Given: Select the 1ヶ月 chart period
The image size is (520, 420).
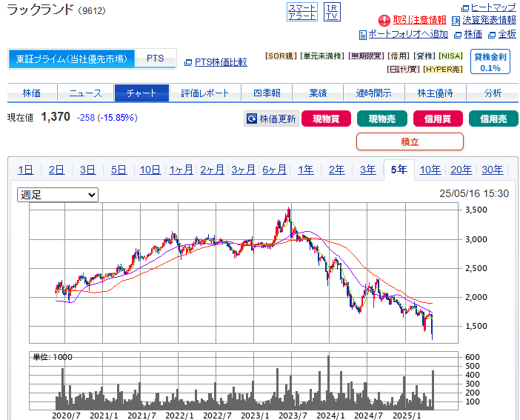Looking at the screenshot, I should coord(181,170).
